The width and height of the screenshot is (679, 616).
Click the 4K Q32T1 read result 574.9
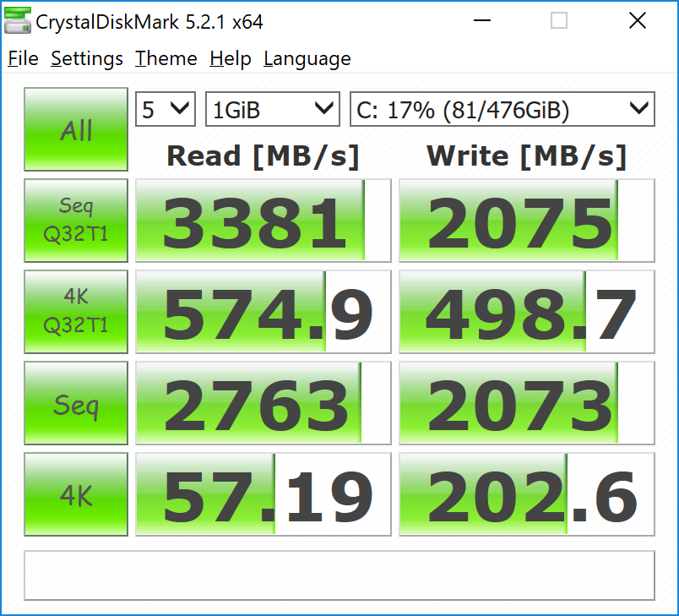(263, 312)
